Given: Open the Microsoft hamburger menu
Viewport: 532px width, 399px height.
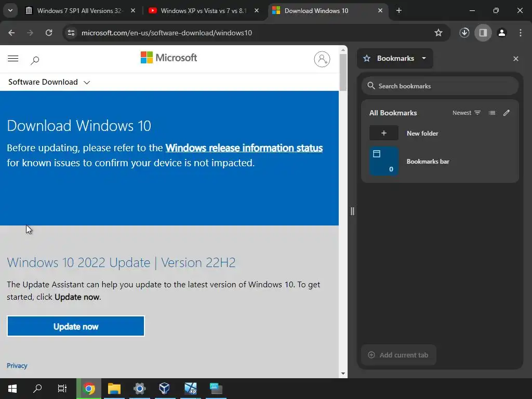Looking at the screenshot, I should pos(13,59).
